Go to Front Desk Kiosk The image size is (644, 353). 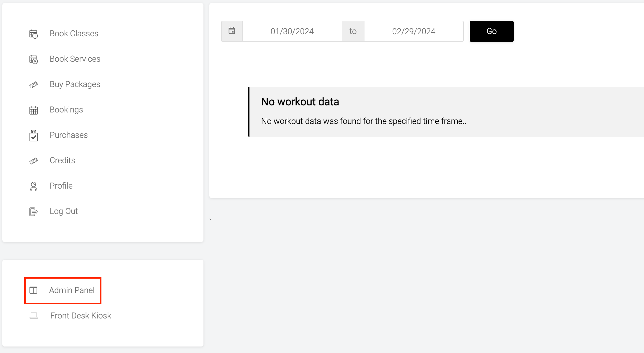click(80, 315)
